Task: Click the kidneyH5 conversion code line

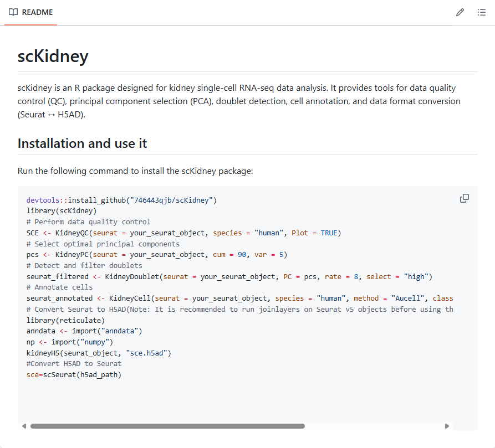Action: [99, 353]
